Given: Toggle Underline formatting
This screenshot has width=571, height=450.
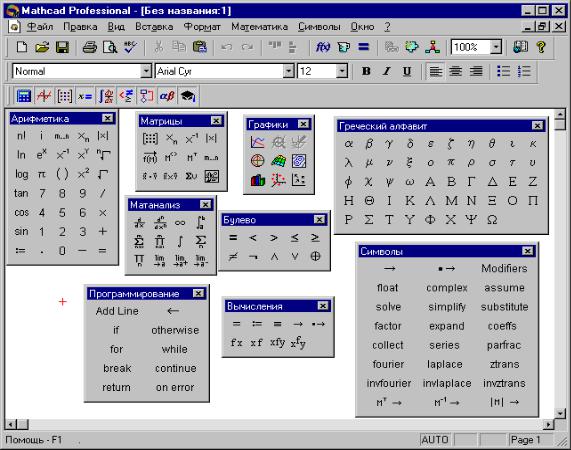Looking at the screenshot, I should click(407, 71).
